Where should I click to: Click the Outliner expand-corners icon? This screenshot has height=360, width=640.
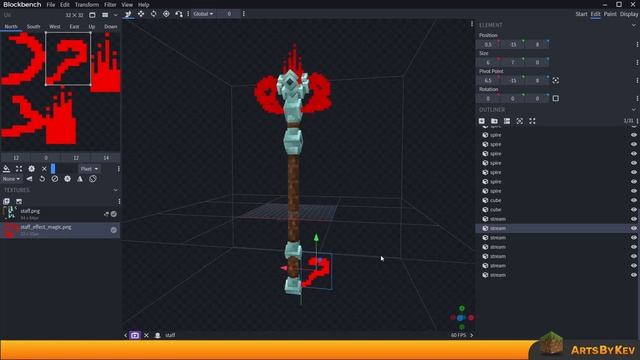[x=532, y=121]
